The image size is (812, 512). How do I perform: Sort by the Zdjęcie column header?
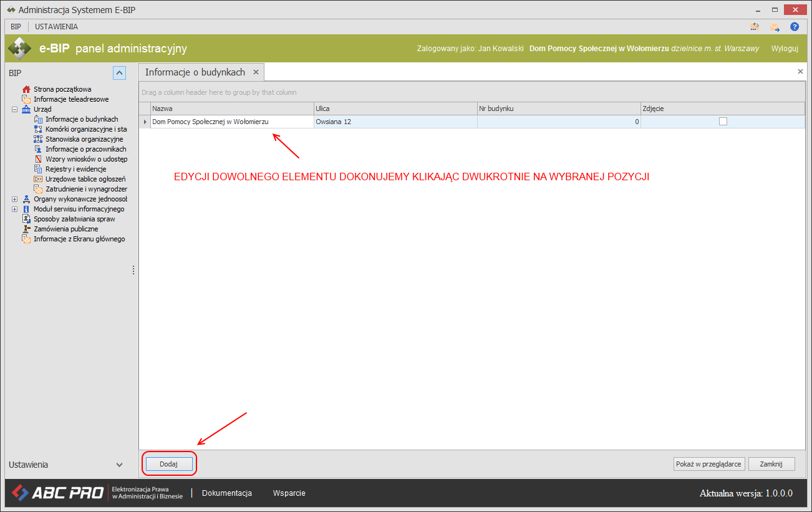pyautogui.click(x=723, y=109)
